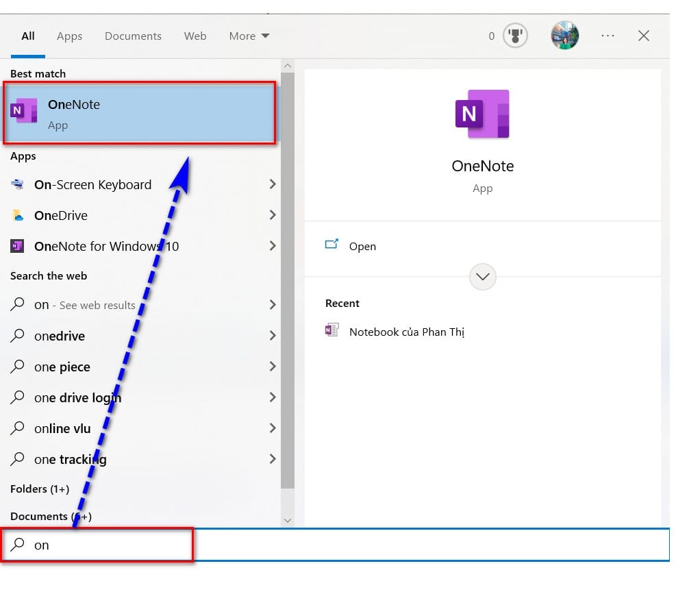Click Open to launch OneNote

point(362,246)
